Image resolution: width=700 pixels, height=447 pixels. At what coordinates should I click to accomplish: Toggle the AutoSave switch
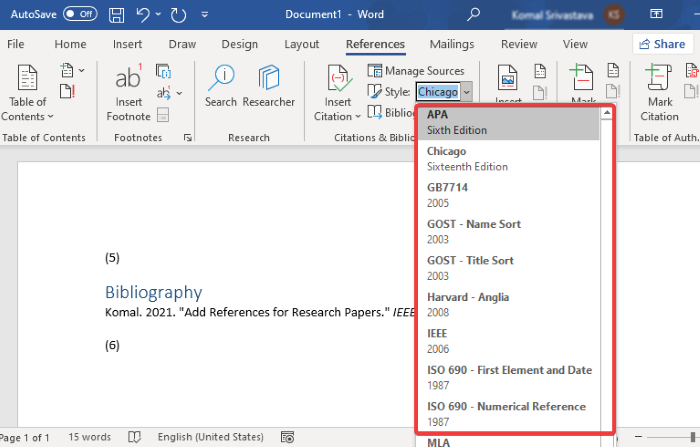coord(79,15)
